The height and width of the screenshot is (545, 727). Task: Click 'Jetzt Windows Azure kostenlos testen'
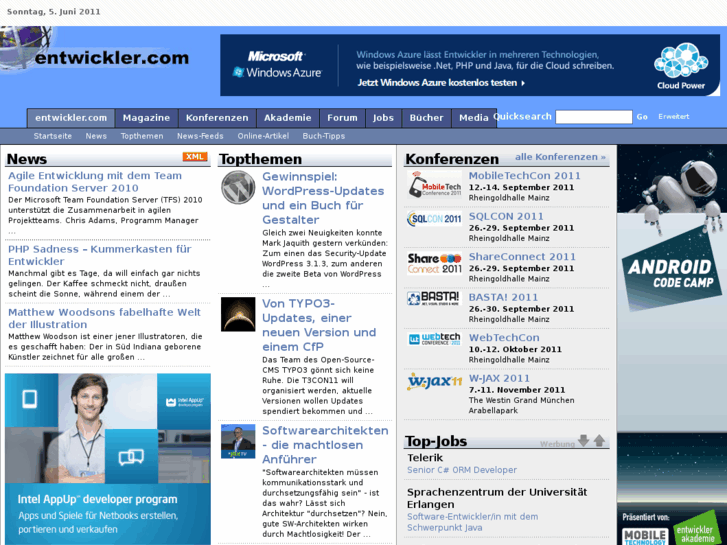click(441, 83)
